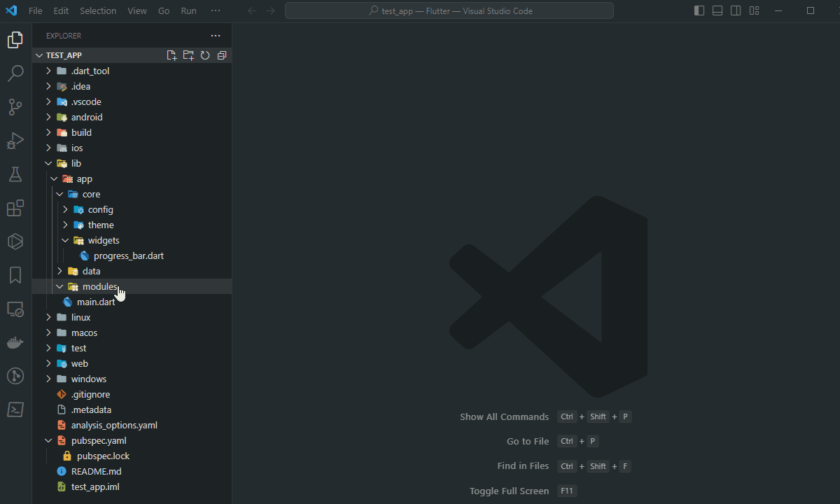Open the Explorer view in activity bar
Viewport: 840px width, 504px height.
15,40
